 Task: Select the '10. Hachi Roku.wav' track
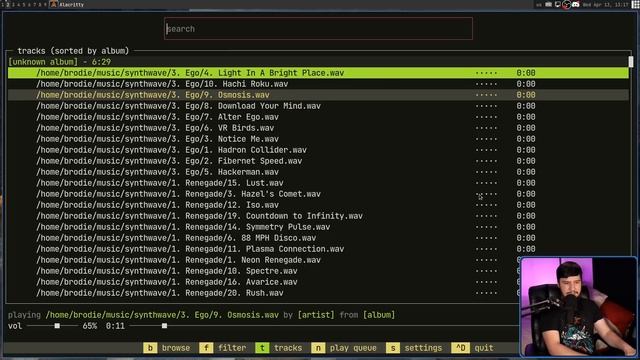318,84
